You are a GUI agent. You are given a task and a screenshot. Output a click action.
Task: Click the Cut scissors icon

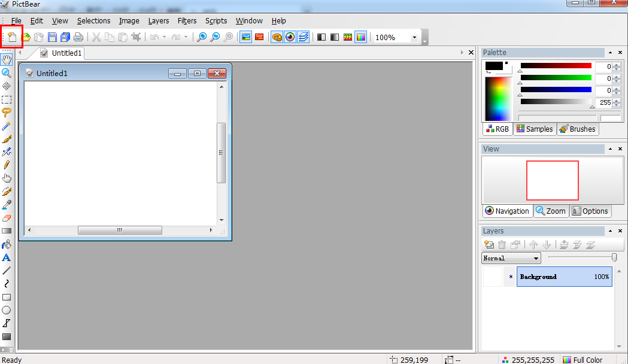tap(96, 37)
